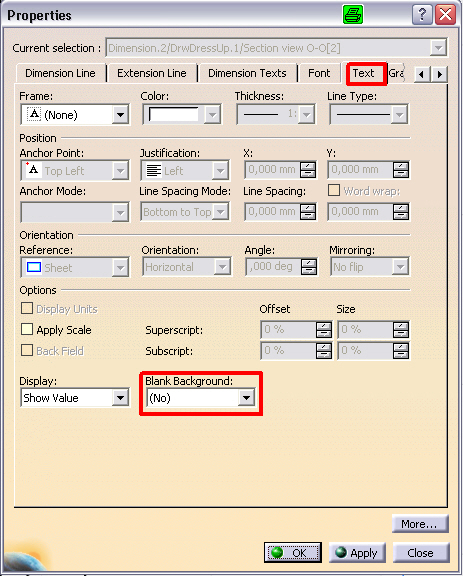Image resolution: width=463 pixels, height=576 pixels.
Task: Click the Left justification lines icon
Action: coord(154,170)
